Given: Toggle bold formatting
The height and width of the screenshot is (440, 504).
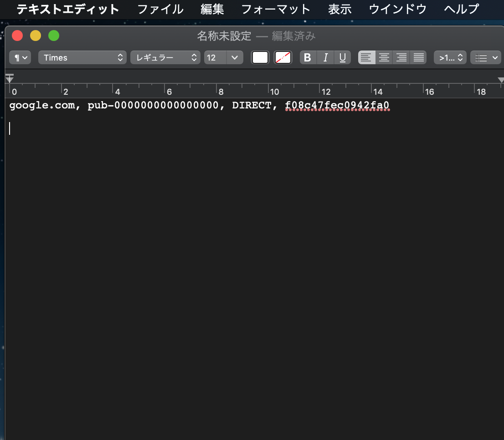Looking at the screenshot, I should 308,58.
